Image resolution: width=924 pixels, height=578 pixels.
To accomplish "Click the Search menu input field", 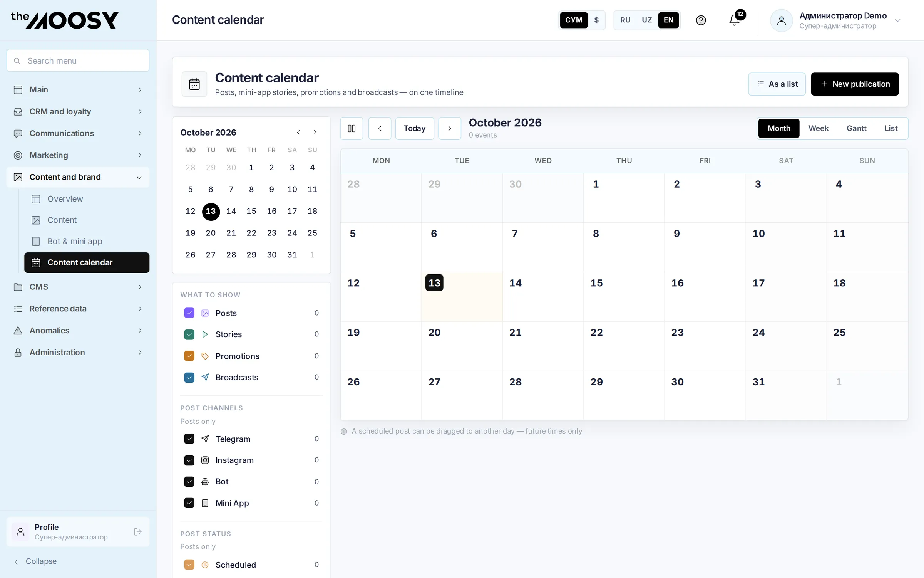I will [x=78, y=60].
